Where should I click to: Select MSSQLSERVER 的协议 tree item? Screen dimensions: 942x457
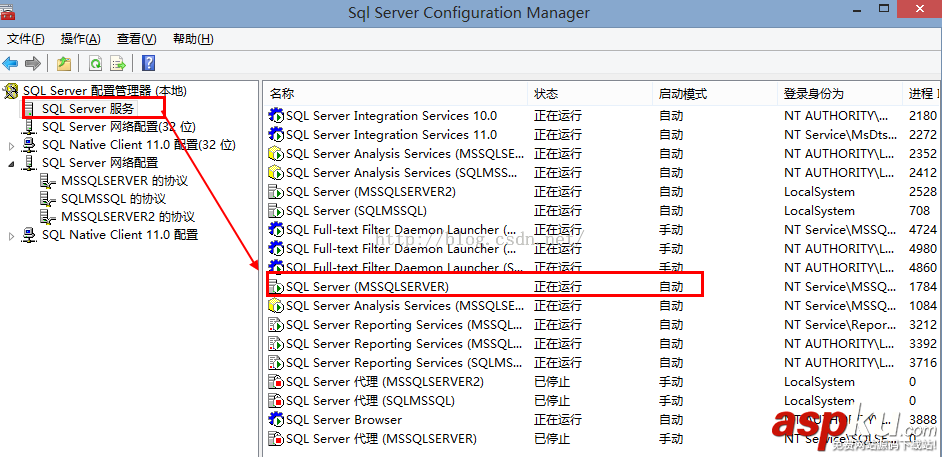point(124,181)
